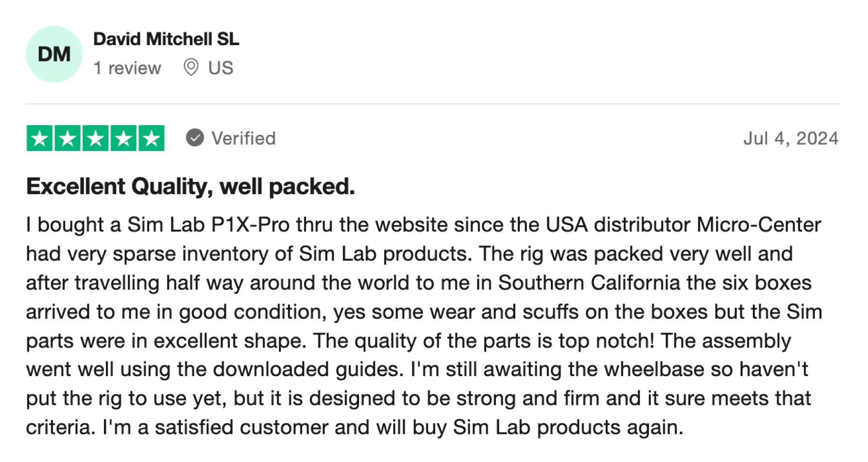The image size is (868, 462).
Task: Open the "Excellent Quality, well packed." review title
Action: click(190, 186)
